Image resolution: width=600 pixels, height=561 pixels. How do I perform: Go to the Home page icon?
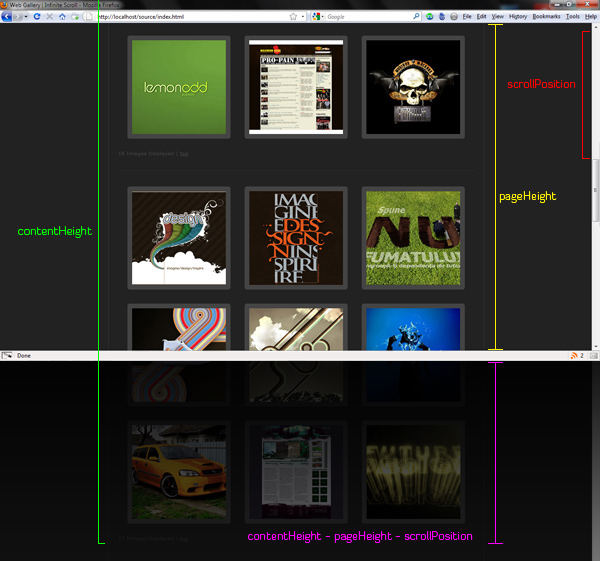point(62,16)
